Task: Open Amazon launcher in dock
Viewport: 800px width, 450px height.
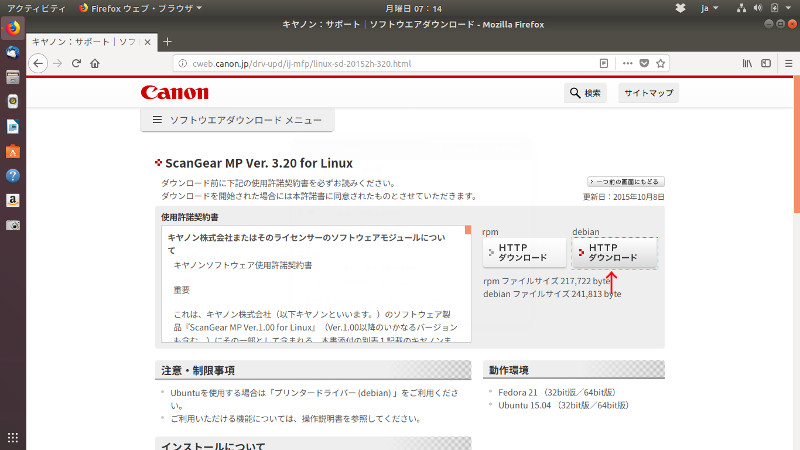Action: click(x=13, y=200)
